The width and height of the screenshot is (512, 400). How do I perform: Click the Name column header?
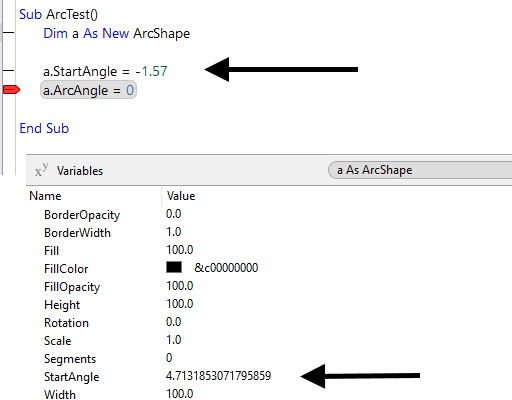coord(45,196)
